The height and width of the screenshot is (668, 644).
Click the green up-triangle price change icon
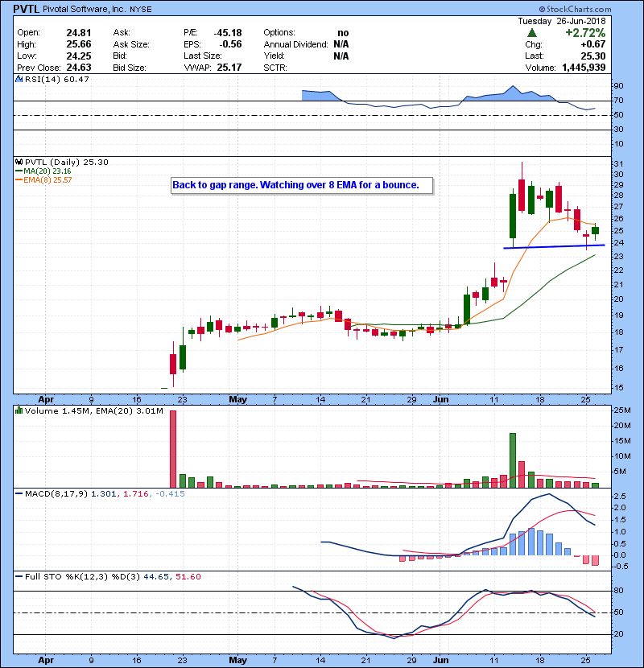[532, 33]
